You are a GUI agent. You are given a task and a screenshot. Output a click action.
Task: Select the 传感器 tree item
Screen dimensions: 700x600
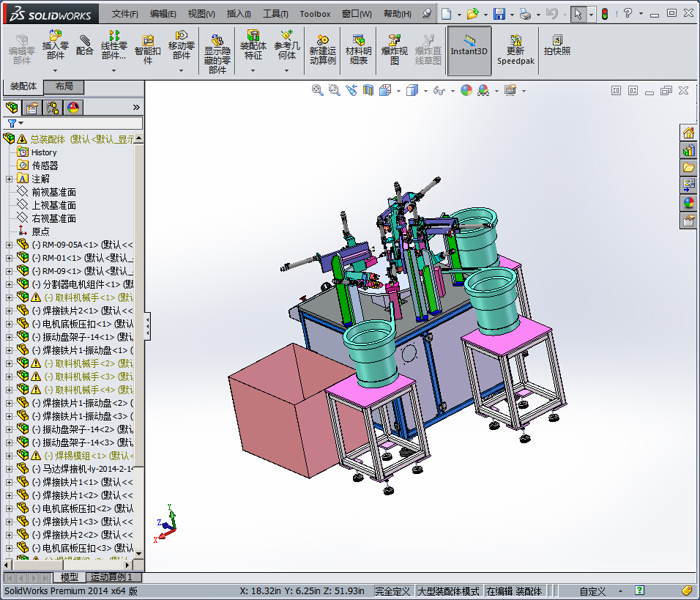click(x=45, y=166)
